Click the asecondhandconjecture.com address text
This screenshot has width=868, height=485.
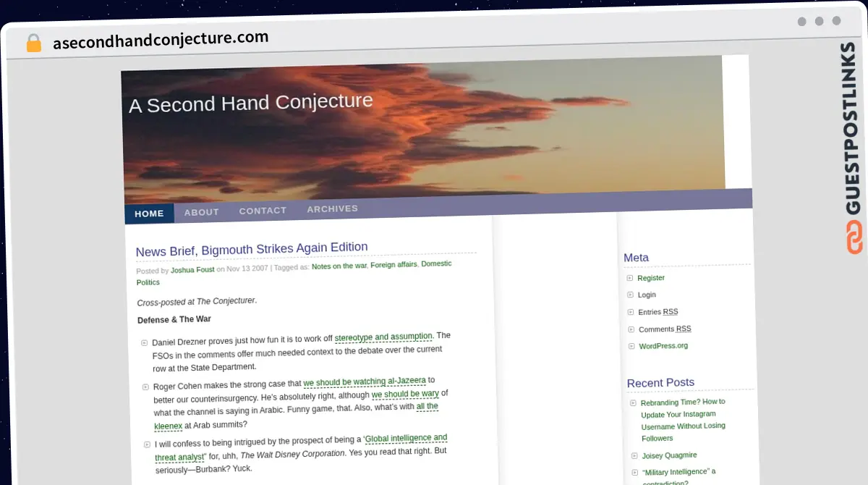(x=161, y=39)
